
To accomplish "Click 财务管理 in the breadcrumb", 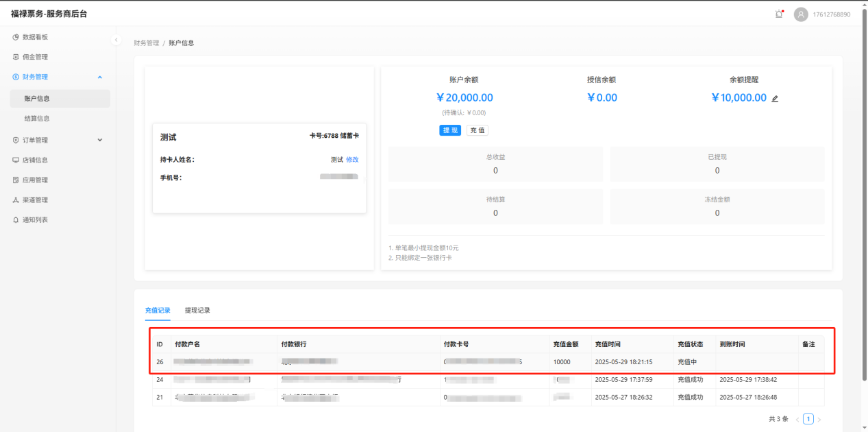I will tap(146, 43).
